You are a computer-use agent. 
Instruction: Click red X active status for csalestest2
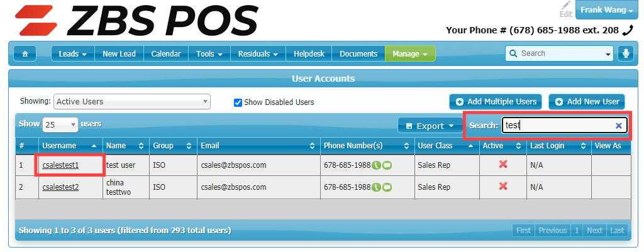pos(502,187)
